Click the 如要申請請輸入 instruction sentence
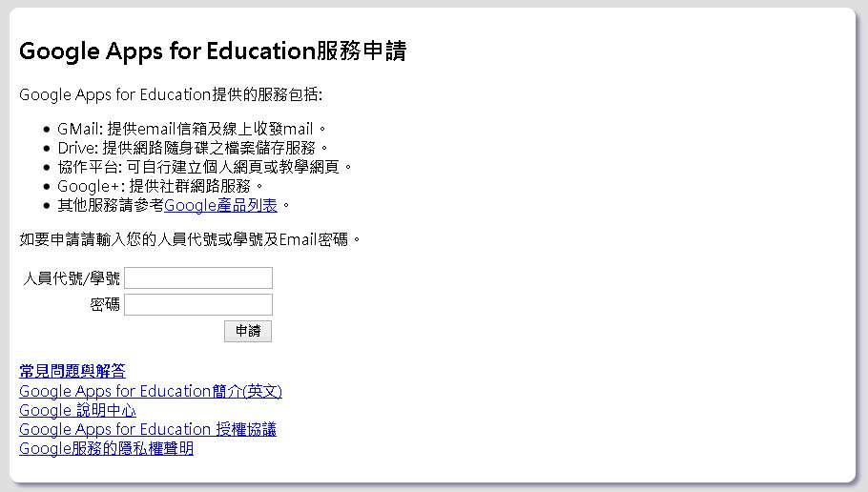Viewport: 868px width, 492px height. coord(190,239)
